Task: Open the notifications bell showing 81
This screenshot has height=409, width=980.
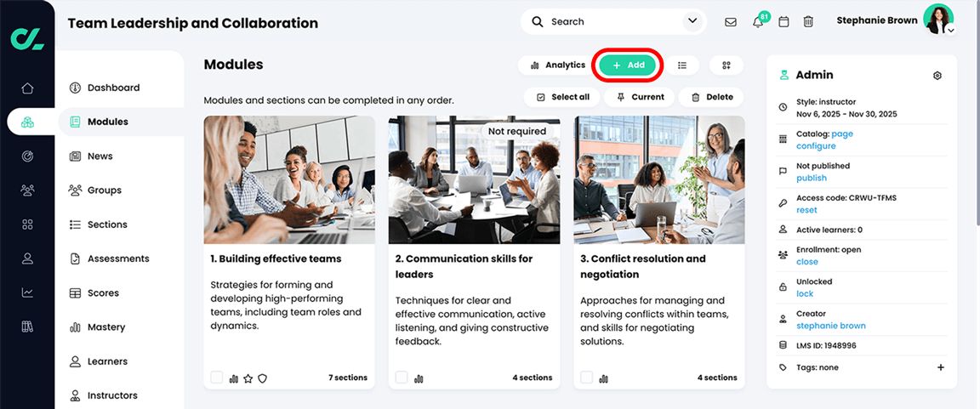Action: [x=758, y=22]
